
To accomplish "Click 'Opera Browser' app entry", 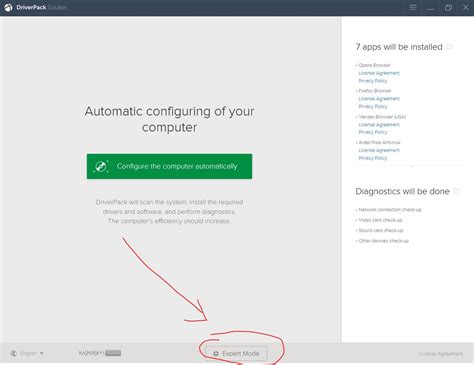I will pos(374,65).
